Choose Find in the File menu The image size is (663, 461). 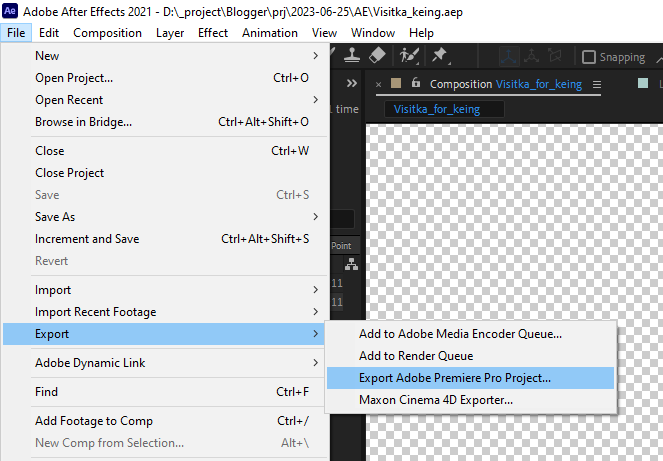(x=165, y=392)
